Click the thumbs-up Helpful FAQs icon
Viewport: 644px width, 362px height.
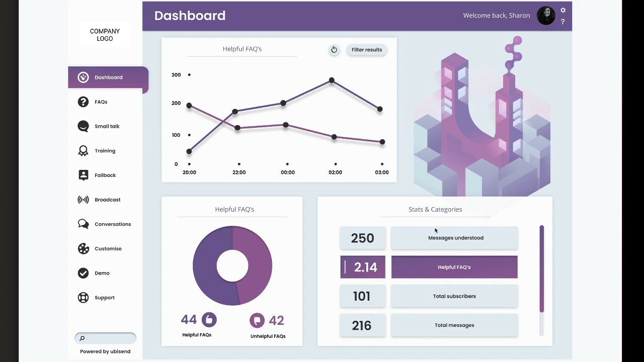pyautogui.click(x=209, y=320)
